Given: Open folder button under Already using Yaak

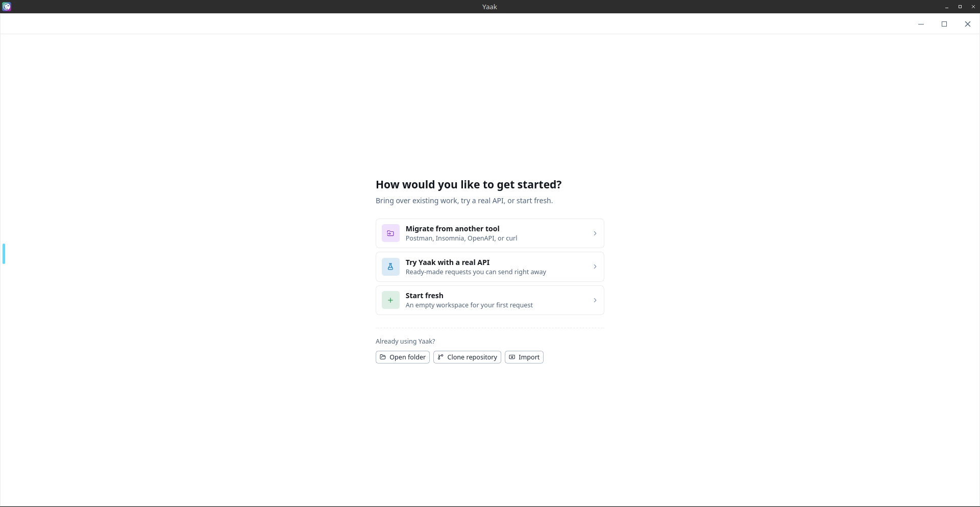Looking at the screenshot, I should [x=402, y=357].
